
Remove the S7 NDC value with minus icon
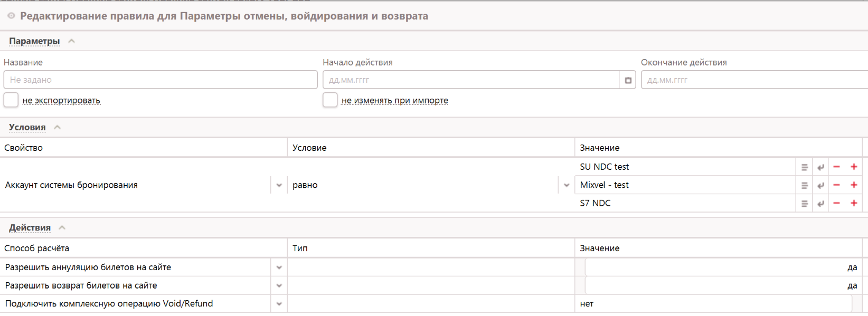[836, 203]
